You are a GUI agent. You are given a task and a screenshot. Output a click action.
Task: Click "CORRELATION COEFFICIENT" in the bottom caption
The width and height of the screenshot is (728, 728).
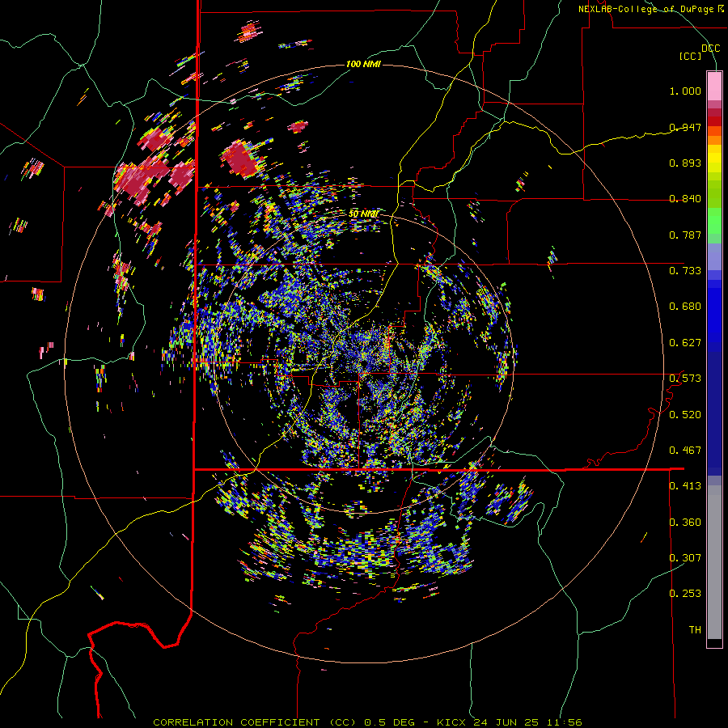pos(236,722)
